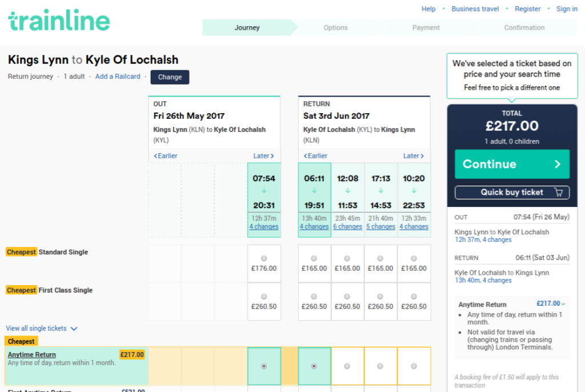Select the 12:08 return train time
This screenshot has height=392, width=585.
pos(347,191)
